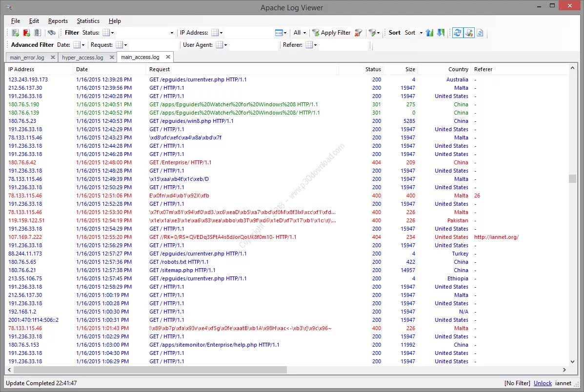Close the main_error.log tab
The width and height of the screenshot is (584, 392).
tap(53, 58)
